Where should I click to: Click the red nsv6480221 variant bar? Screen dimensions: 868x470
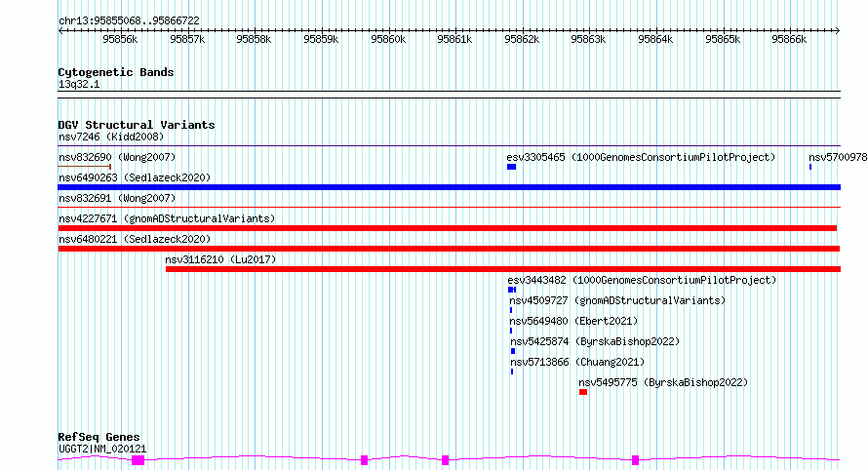[x=449, y=249]
